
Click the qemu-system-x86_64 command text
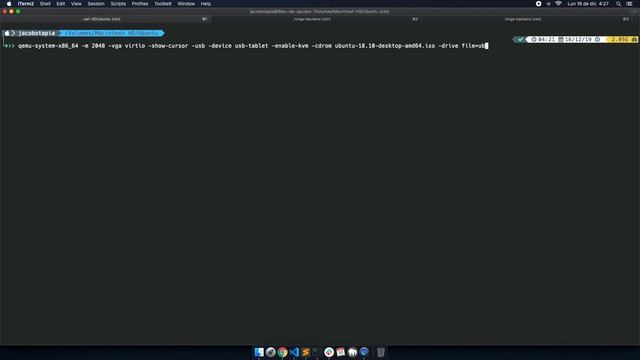click(48, 46)
